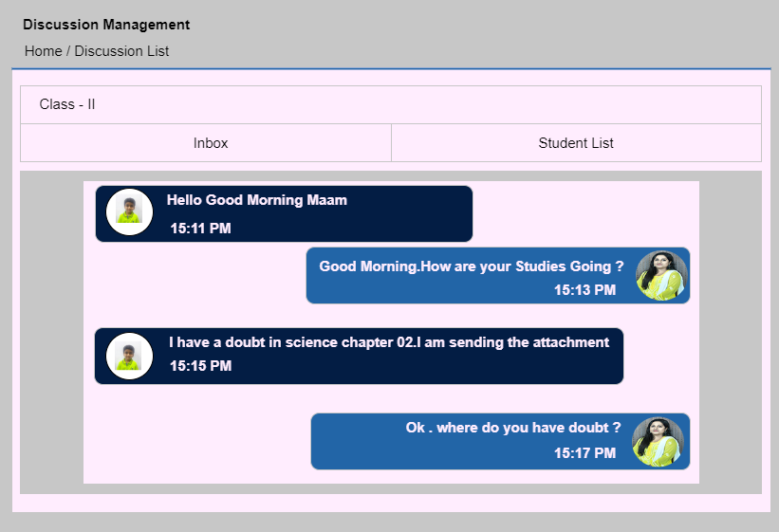The height and width of the screenshot is (532, 779).
Task: Click the 15:17 PM timestamp
Action: click(584, 453)
